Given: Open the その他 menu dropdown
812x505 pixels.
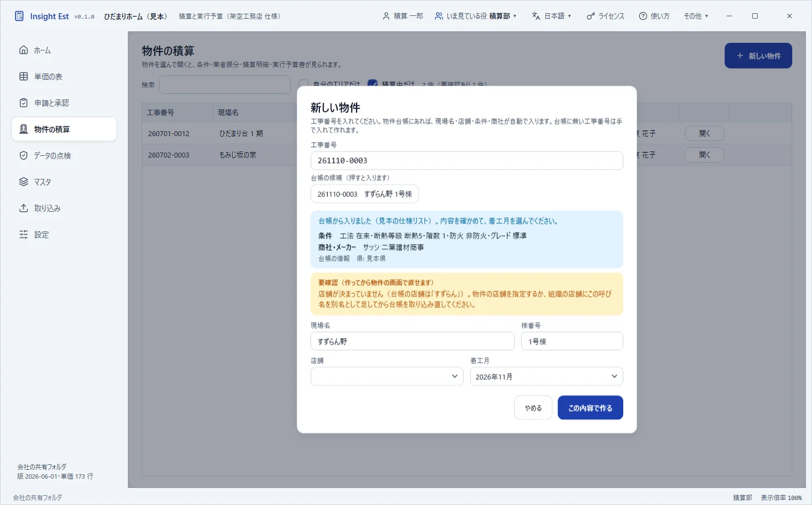Looking at the screenshot, I should click(x=696, y=16).
